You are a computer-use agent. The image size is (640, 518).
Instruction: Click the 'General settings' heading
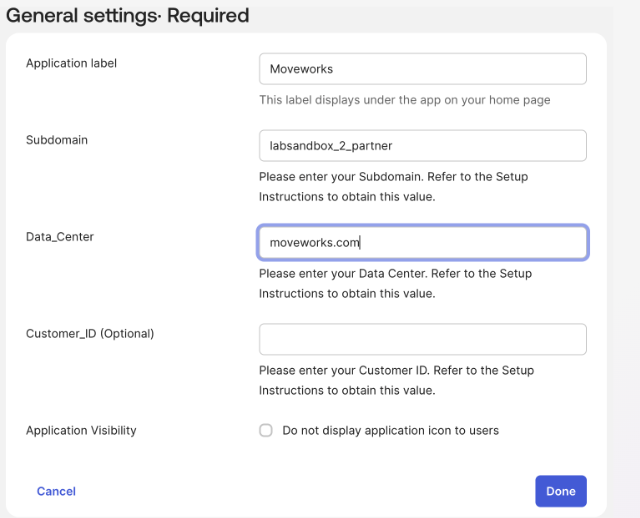[x=74, y=16]
